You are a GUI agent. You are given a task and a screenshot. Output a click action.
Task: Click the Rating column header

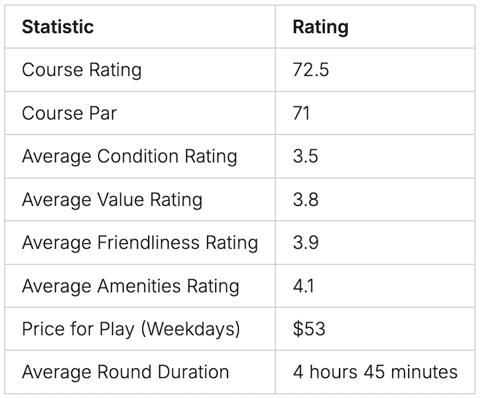pos(321,27)
